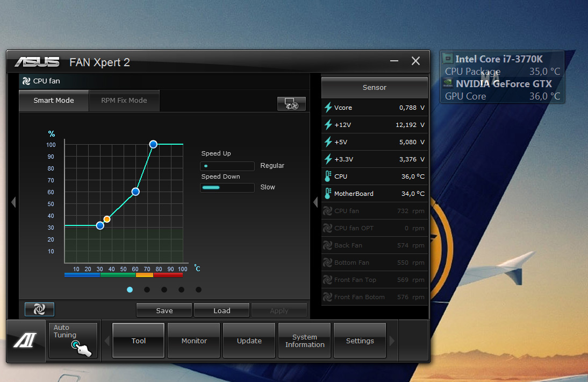Open the Tool menu
588x382 pixels.
click(x=138, y=341)
